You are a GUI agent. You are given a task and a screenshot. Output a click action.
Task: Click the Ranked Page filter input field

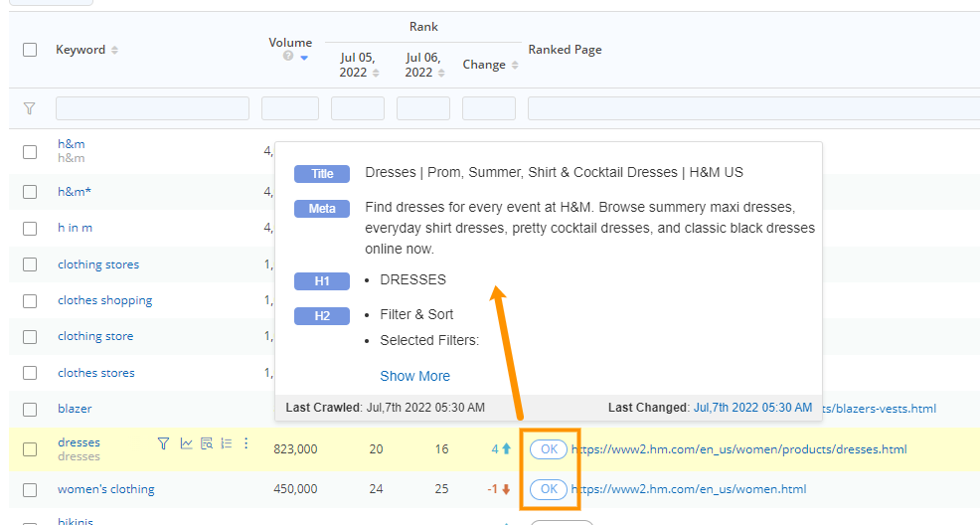(753, 108)
